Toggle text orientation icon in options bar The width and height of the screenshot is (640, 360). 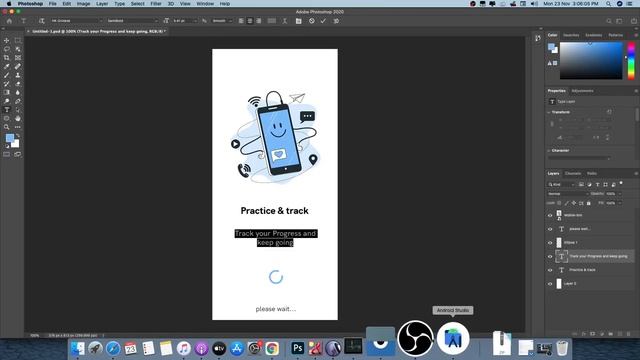click(x=41, y=21)
